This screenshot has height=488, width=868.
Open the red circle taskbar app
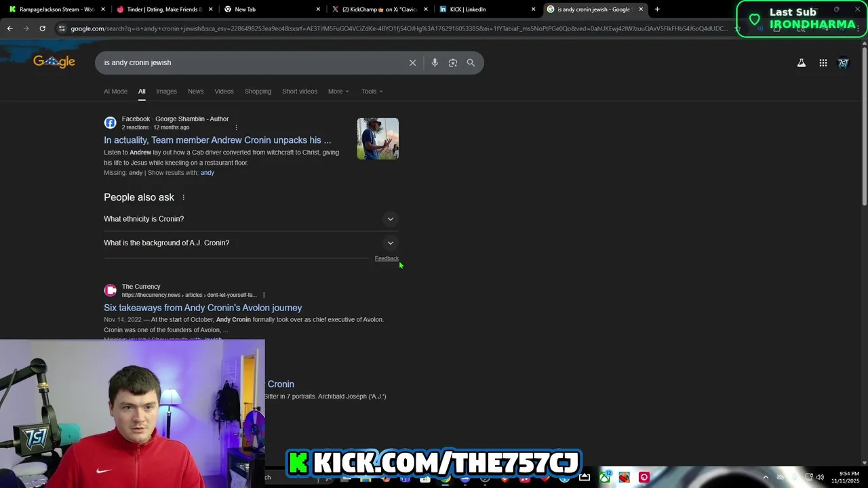pyautogui.click(x=644, y=477)
